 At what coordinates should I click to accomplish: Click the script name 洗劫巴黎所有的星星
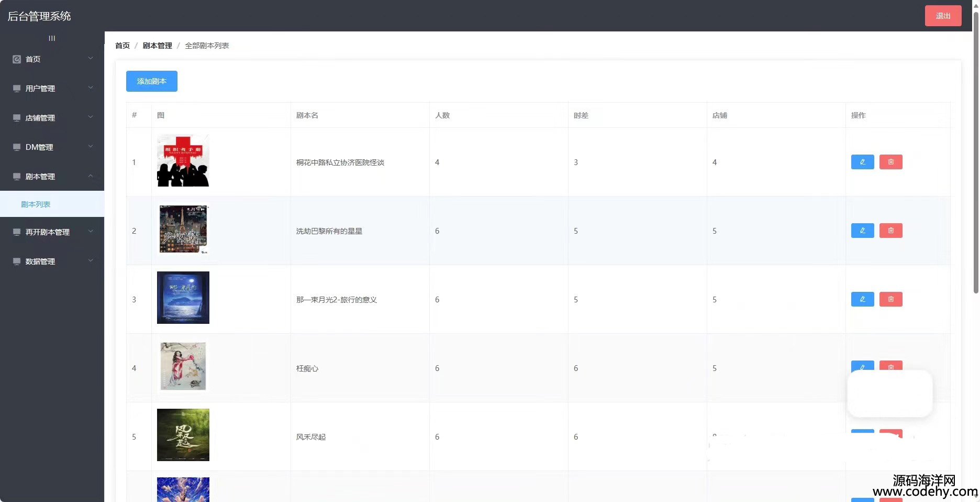pos(329,231)
